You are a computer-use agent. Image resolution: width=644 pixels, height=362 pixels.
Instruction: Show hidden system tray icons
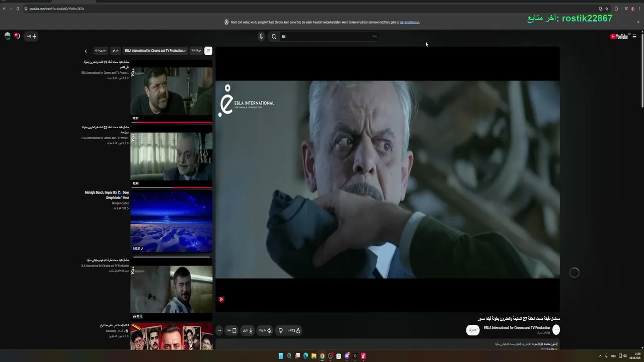click(x=600, y=356)
